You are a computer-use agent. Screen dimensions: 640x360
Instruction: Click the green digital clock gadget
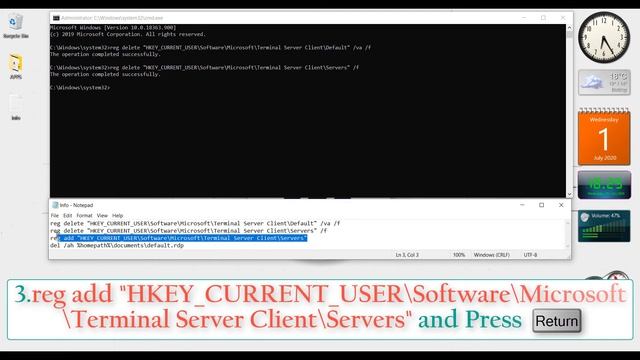coord(604,185)
